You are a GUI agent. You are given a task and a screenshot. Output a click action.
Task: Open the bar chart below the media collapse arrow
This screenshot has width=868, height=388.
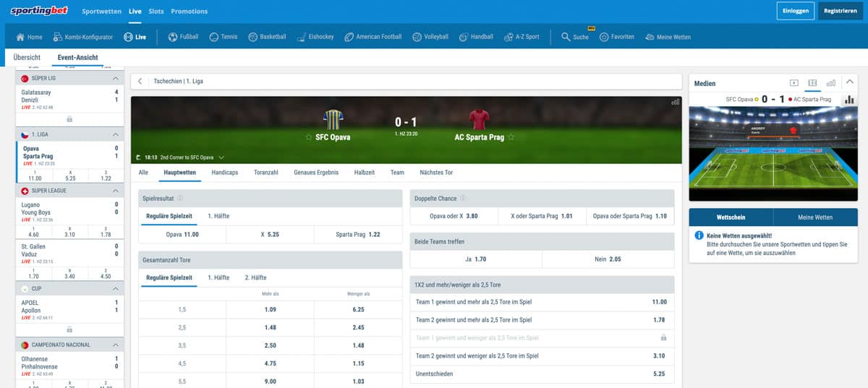[x=848, y=99]
